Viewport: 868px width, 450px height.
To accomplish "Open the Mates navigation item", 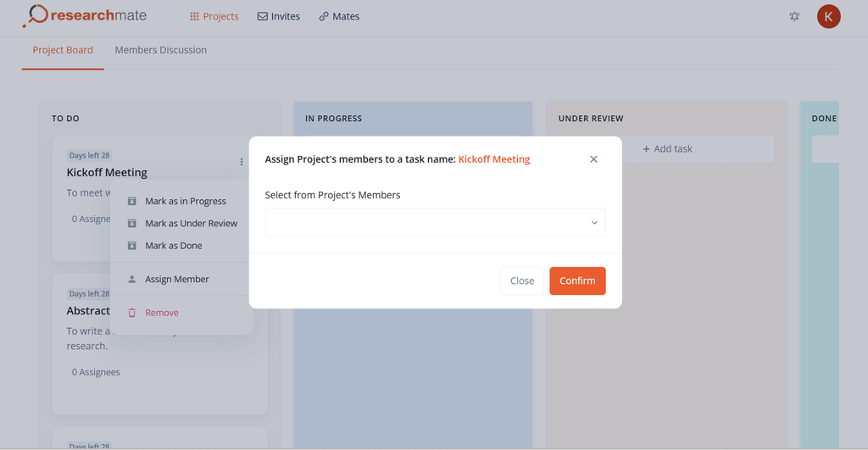I will coord(339,17).
